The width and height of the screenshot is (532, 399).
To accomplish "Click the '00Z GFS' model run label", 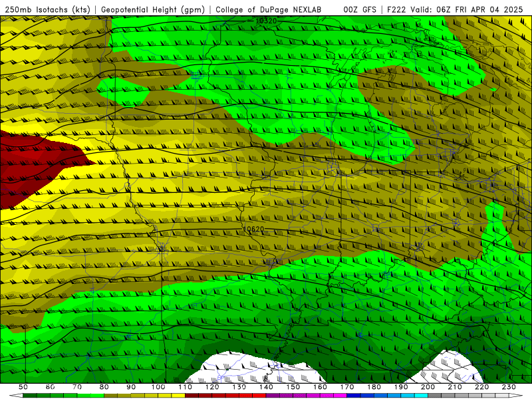I will 360,10.
